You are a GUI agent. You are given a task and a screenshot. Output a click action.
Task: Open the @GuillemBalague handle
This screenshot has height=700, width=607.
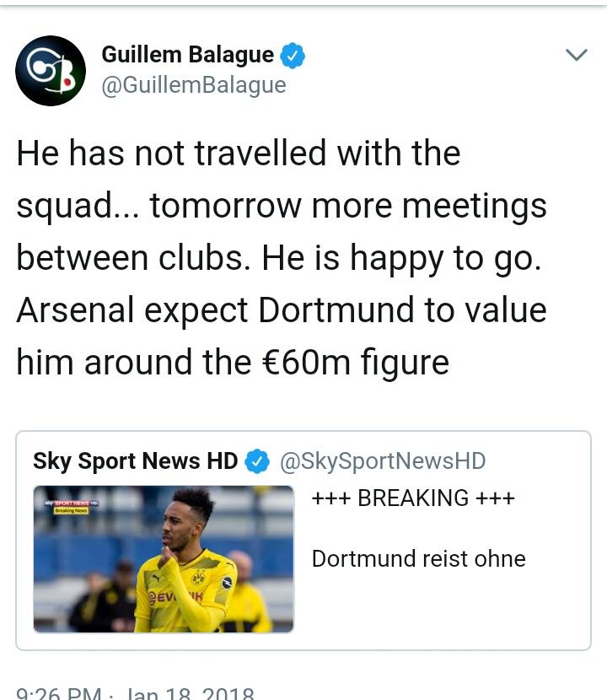click(194, 85)
